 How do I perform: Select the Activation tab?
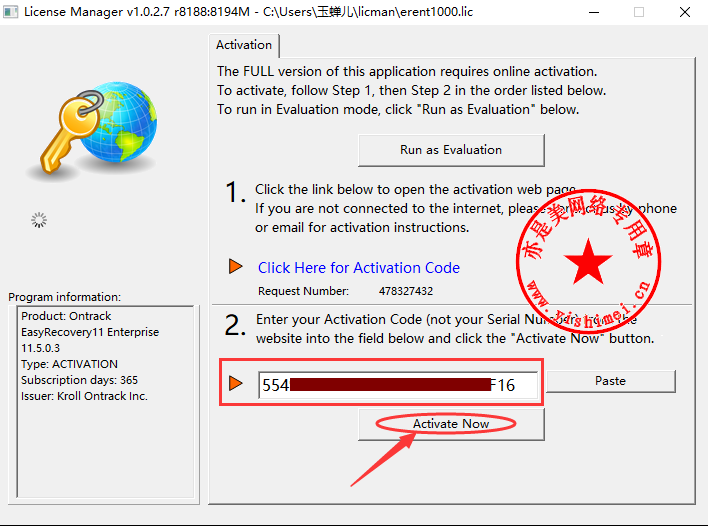click(x=244, y=45)
